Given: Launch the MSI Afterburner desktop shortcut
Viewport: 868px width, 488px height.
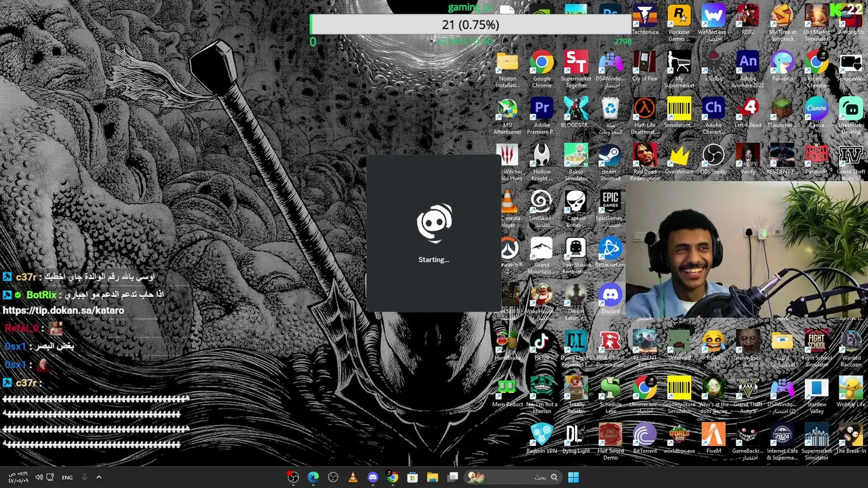Looking at the screenshot, I should (x=507, y=115).
